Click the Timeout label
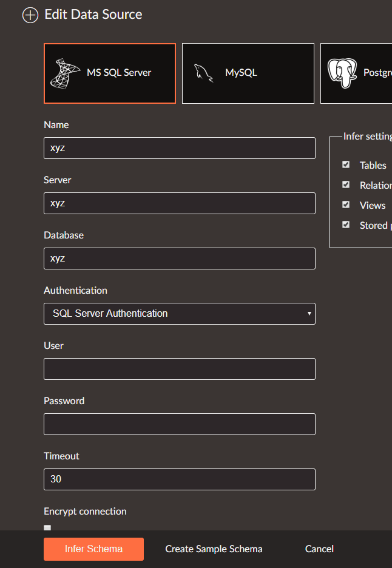Screen dimensions: 392x568 (61, 456)
